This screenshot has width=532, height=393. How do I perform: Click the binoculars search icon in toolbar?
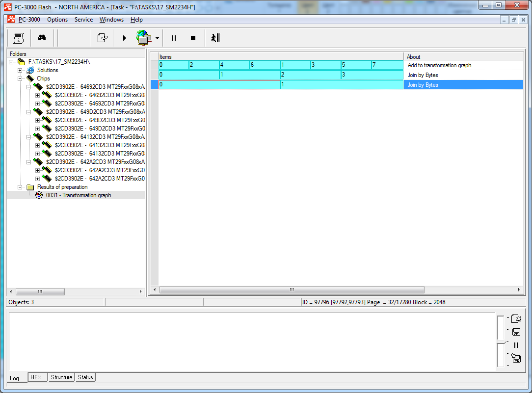click(x=42, y=38)
